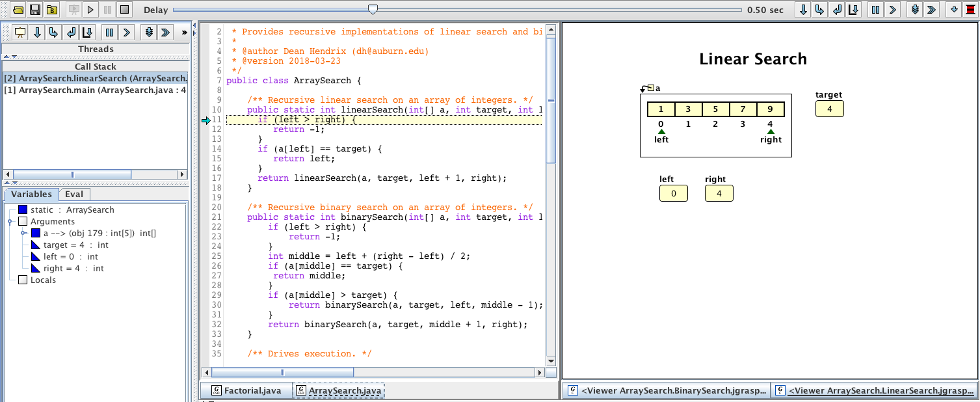Resume execution from the Threads panel toolbar
Screen dimensions: 980x402
126,32
